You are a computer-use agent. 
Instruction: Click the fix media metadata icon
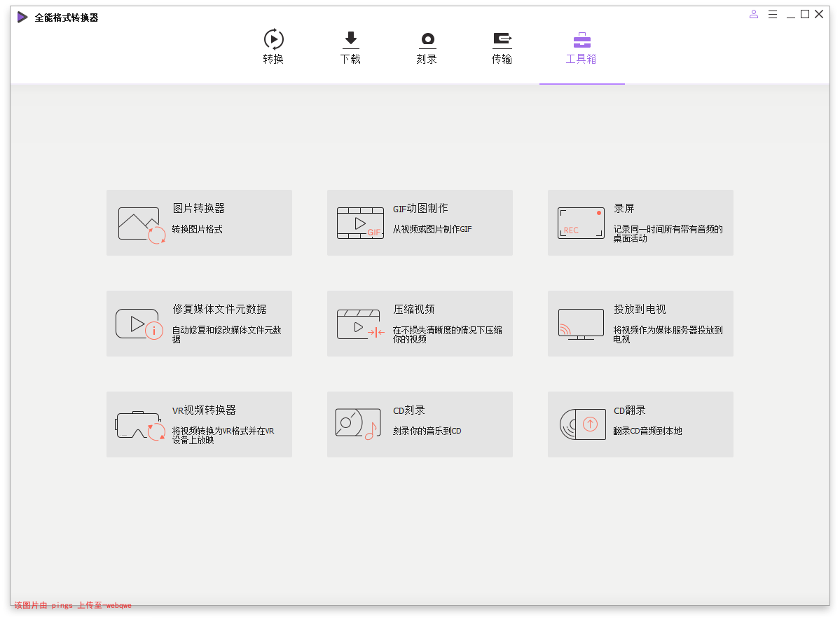[x=139, y=324]
